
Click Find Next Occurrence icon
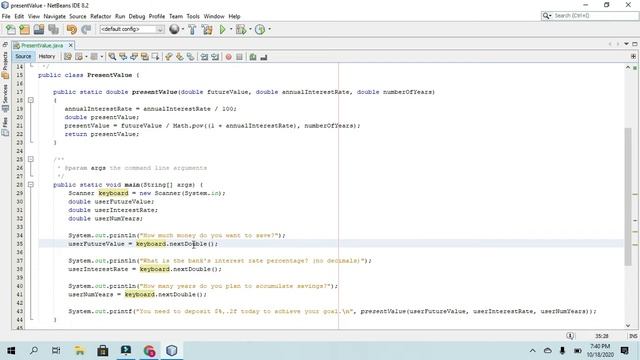134,57
